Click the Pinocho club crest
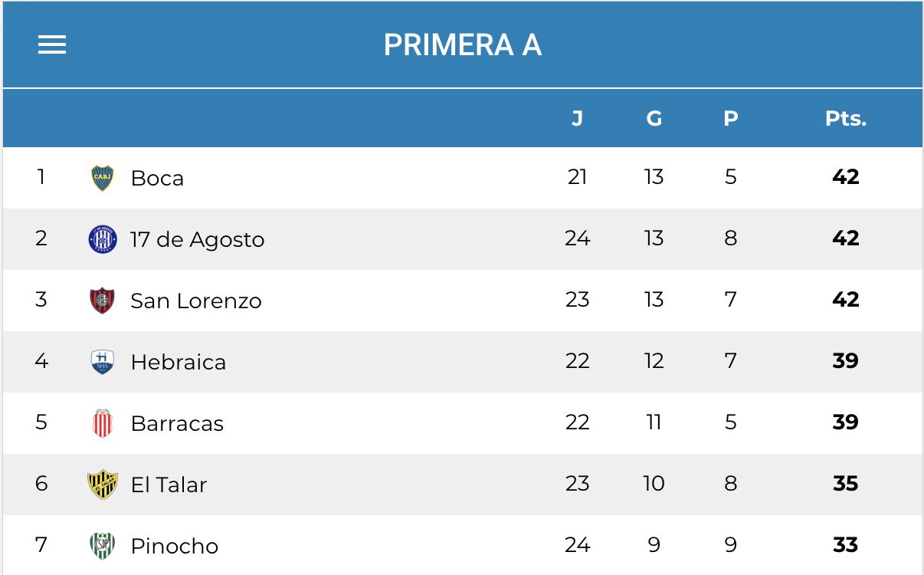Screen dimensions: 924x575 (x=102, y=546)
